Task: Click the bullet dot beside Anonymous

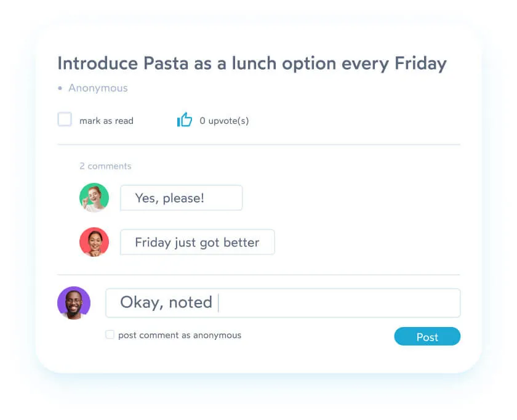Action: tap(60, 88)
